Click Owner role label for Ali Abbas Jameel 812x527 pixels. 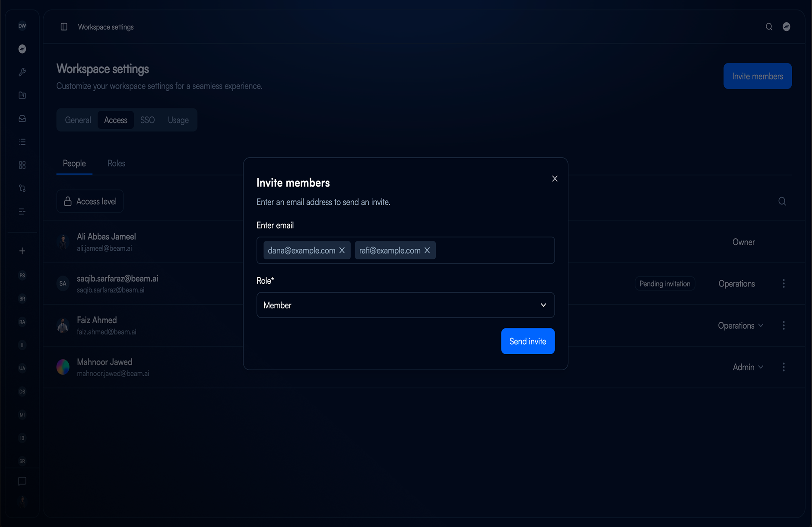click(743, 242)
